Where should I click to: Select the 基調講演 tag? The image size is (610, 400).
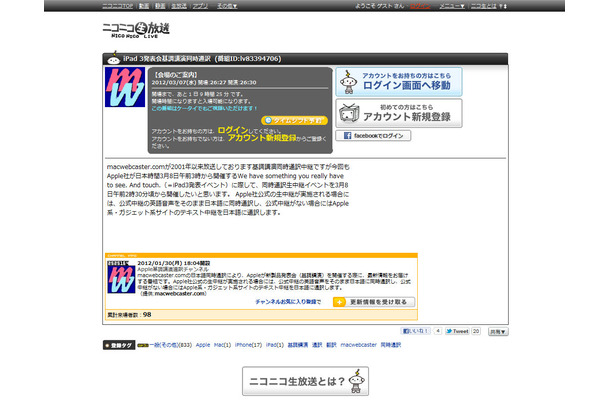[x=298, y=345]
